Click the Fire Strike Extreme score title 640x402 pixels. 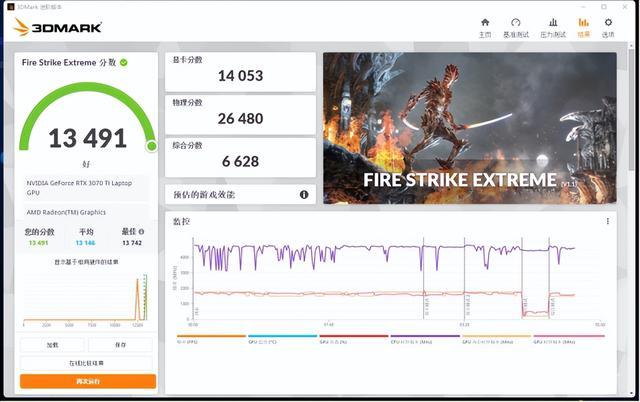coord(69,62)
